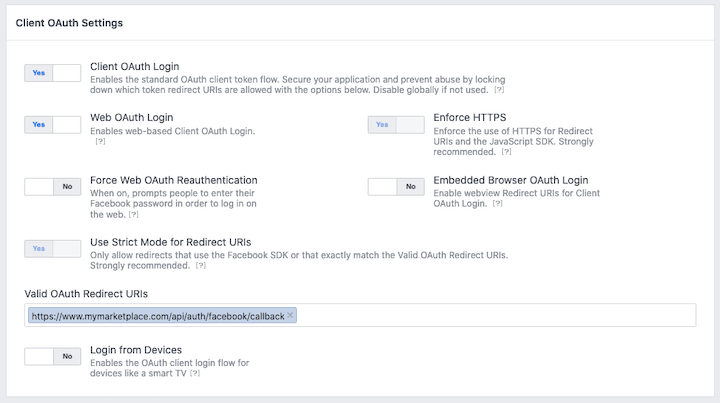Open help tooltip for Web OAuth Login
720x403 pixels.
pos(100,143)
